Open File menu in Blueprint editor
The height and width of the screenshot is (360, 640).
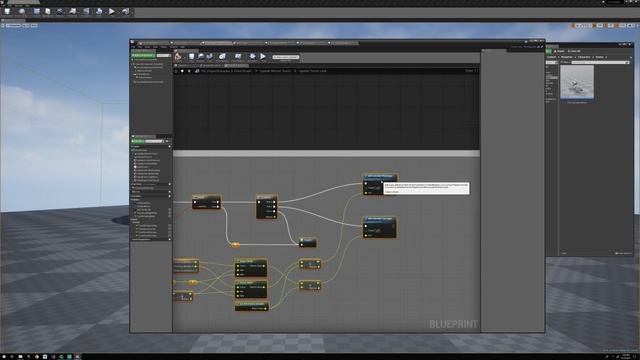pos(133,47)
